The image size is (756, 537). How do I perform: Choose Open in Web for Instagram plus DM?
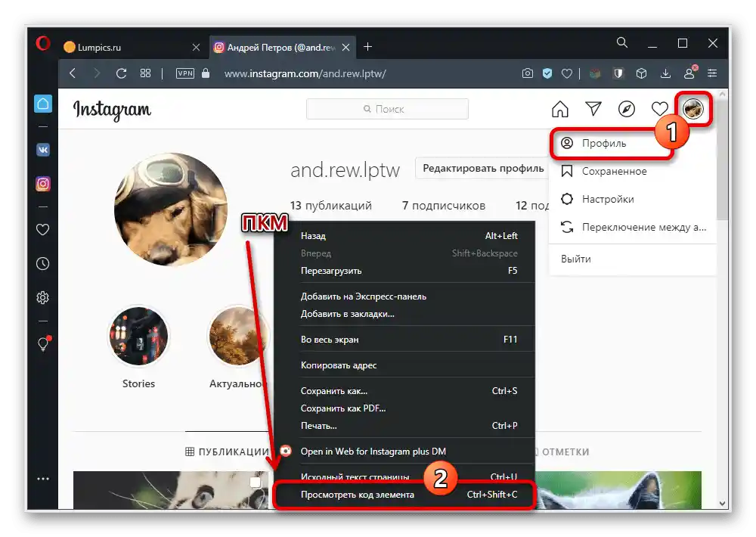pos(405,452)
